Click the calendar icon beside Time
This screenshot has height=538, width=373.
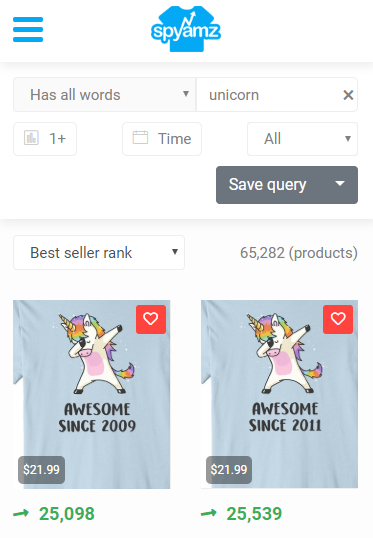pos(140,138)
